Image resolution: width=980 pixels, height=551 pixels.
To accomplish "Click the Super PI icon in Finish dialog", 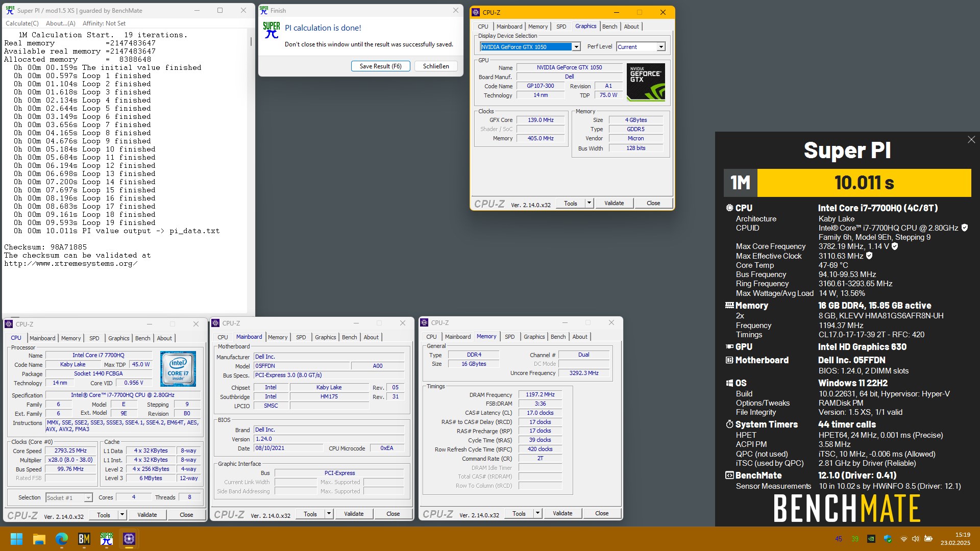I will click(272, 30).
